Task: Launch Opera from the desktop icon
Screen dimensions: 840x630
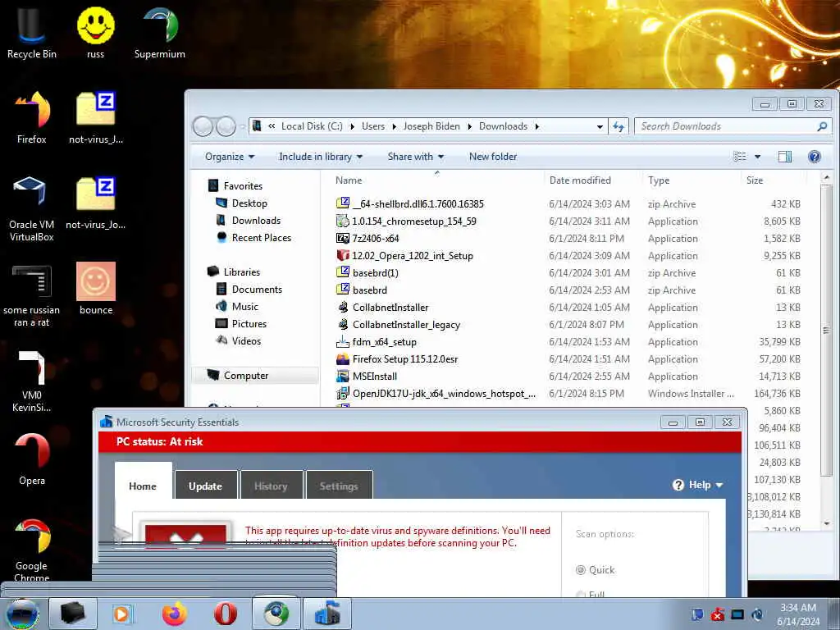Action: pyautogui.click(x=32, y=459)
